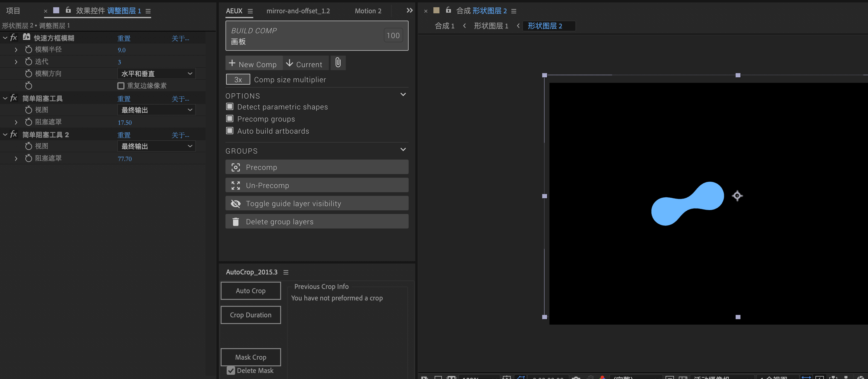
Task: Show hidden panel tabs via the double chevron
Action: [410, 11]
